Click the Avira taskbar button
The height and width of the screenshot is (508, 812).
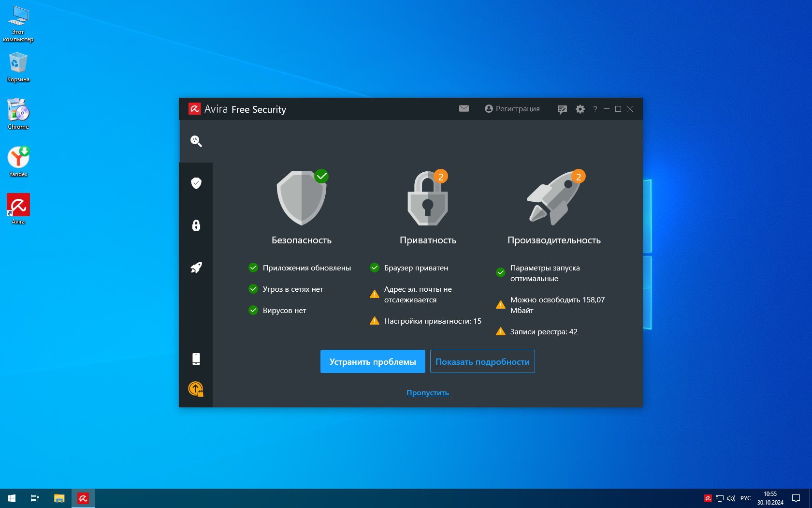83,498
